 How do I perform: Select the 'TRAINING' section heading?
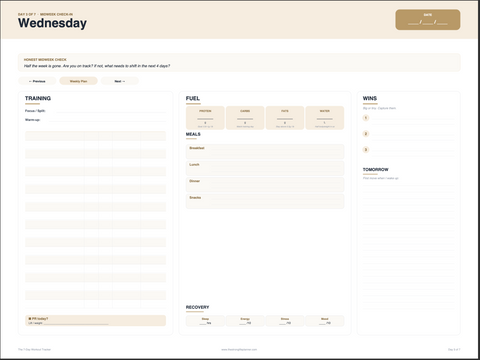(38, 98)
